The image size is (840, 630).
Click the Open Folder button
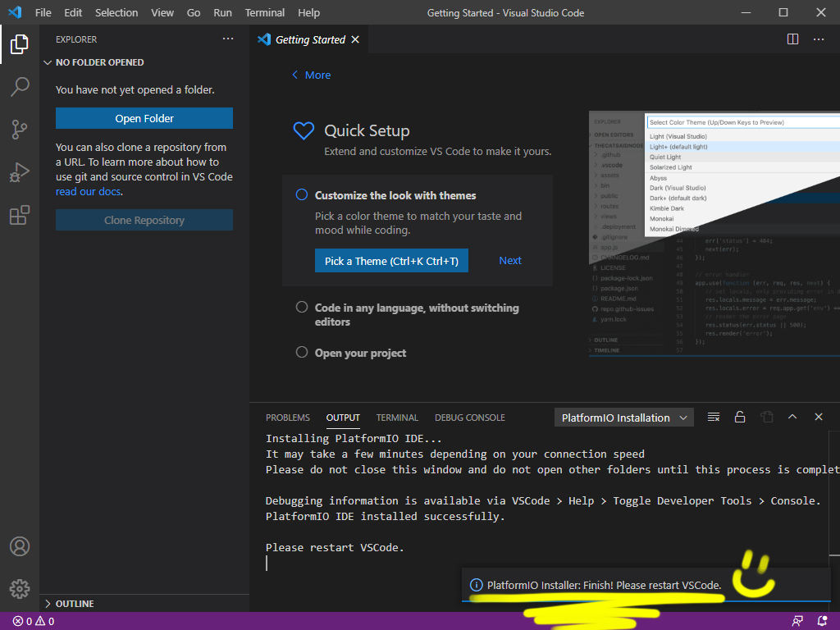[144, 118]
